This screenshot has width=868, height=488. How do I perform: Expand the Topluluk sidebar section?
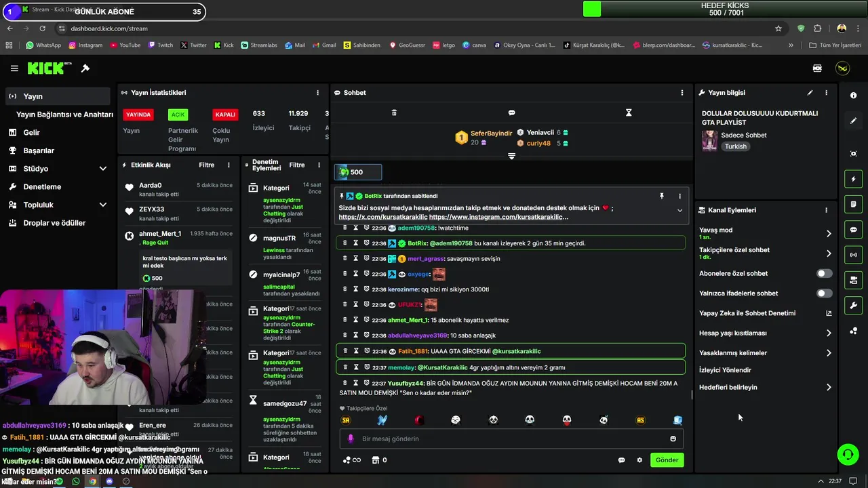pos(103,205)
